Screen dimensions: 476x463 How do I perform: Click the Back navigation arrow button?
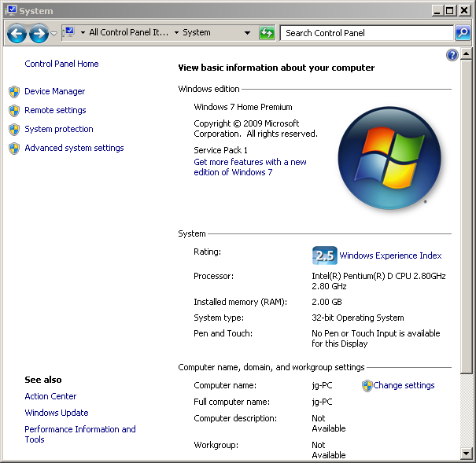(x=17, y=33)
